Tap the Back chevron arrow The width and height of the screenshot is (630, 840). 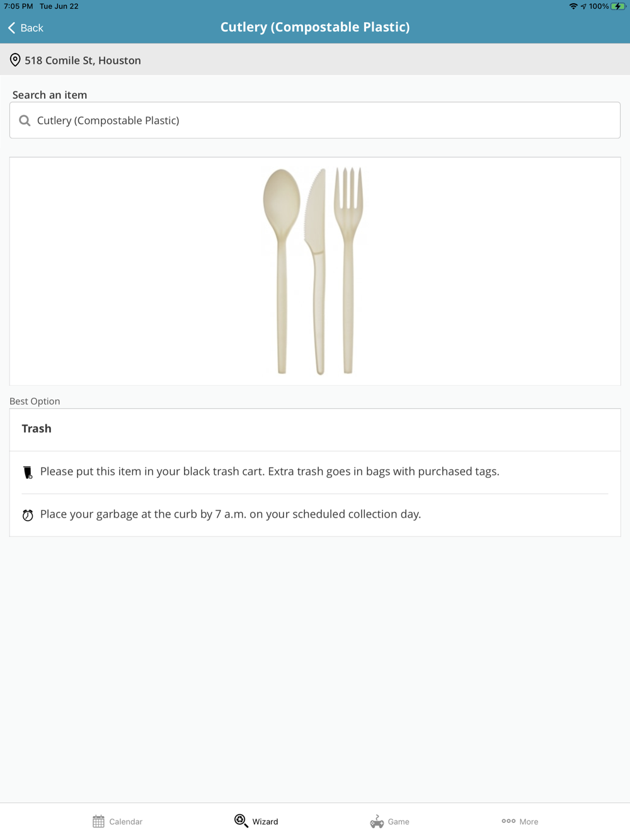(11, 28)
